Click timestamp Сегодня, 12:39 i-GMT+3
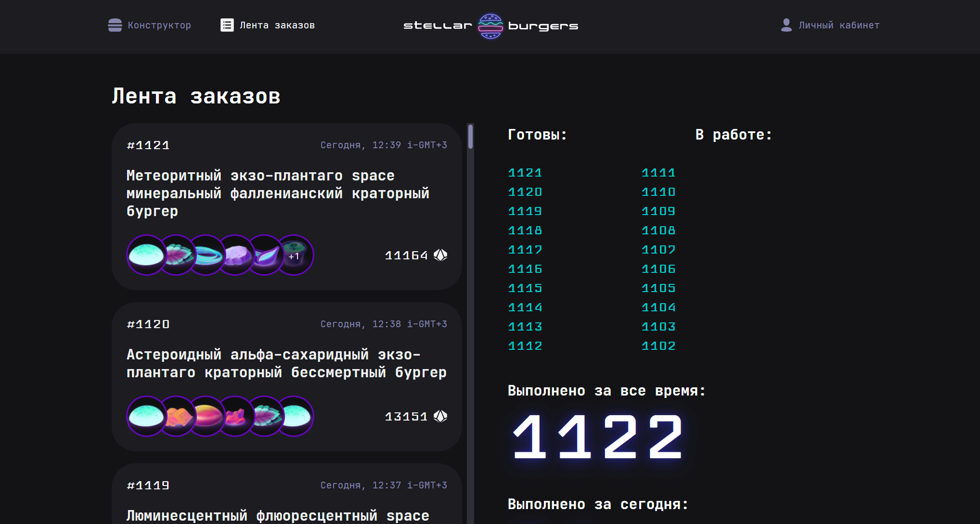This screenshot has height=524, width=980. pos(384,145)
